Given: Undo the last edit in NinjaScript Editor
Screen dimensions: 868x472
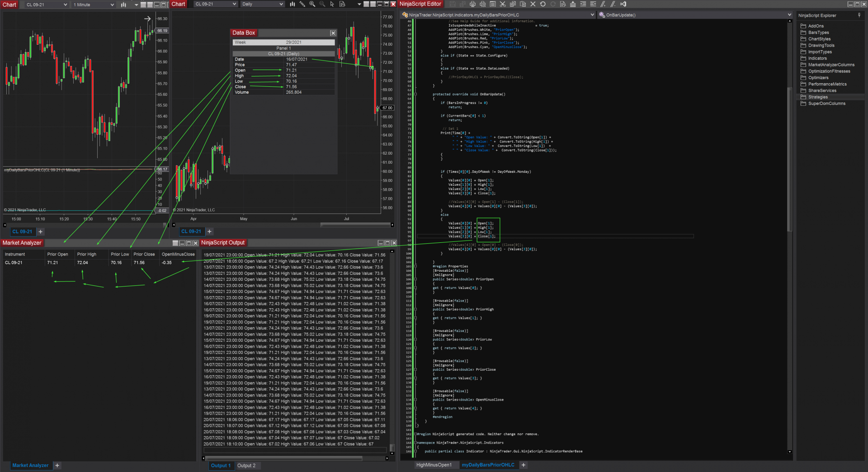Looking at the screenshot, I should 543,4.
